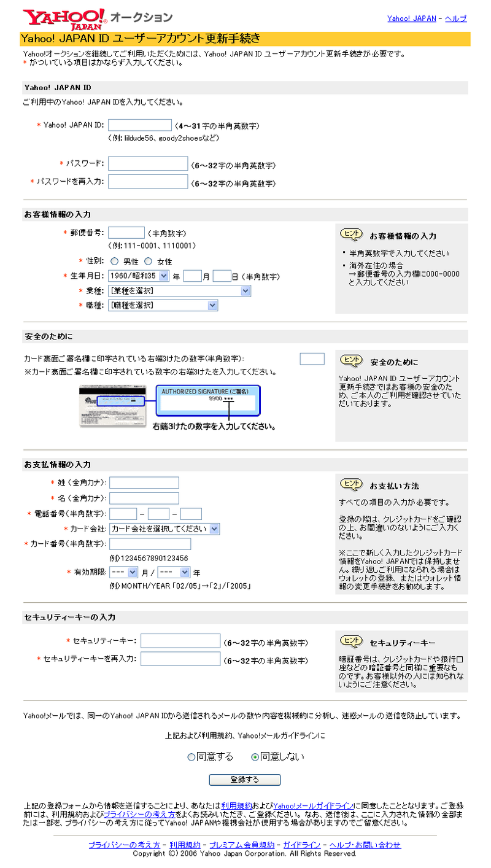Open the birth year dropdown showing 1960/昭和35

click(139, 276)
